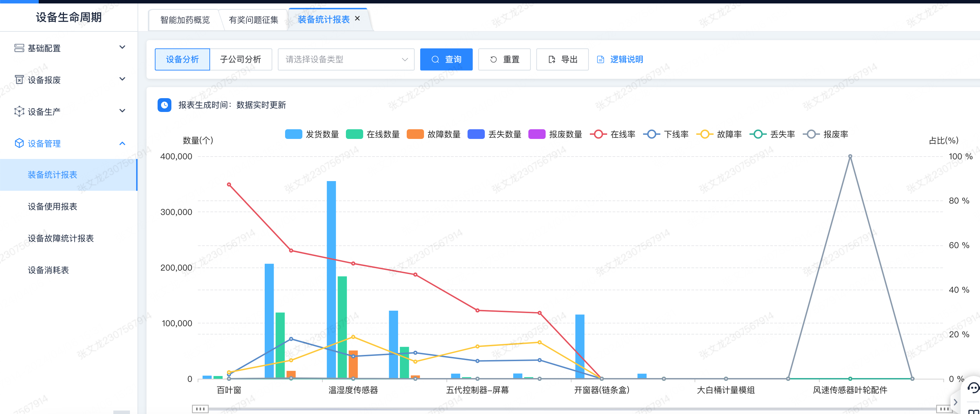Switch to 有奖问题征集 tab

[x=253, y=20]
